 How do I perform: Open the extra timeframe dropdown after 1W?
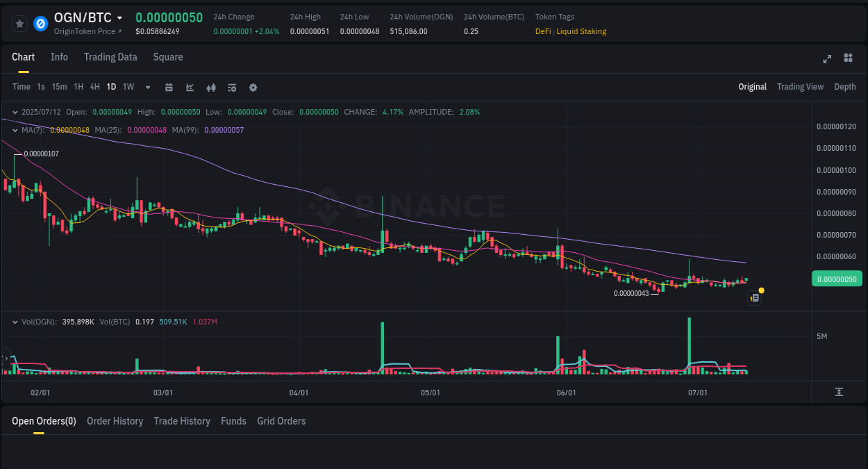pos(147,87)
